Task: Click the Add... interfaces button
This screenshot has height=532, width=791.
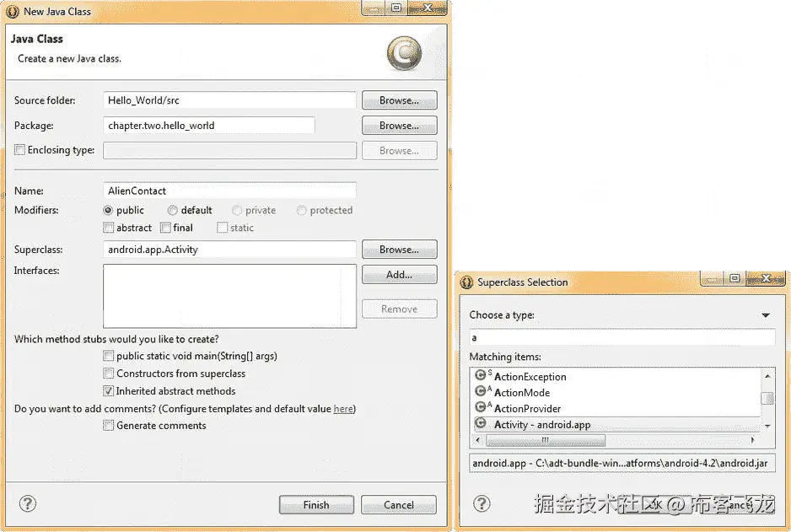Action: (400, 275)
